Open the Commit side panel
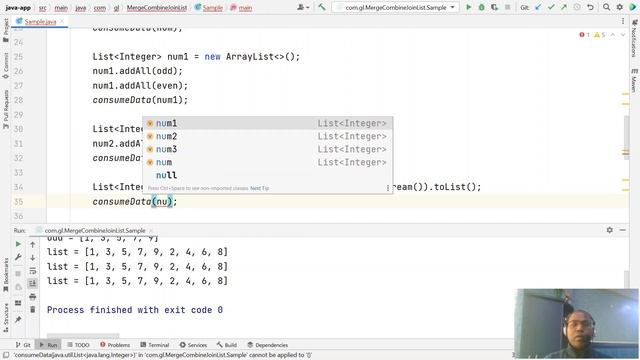 click(x=5, y=66)
